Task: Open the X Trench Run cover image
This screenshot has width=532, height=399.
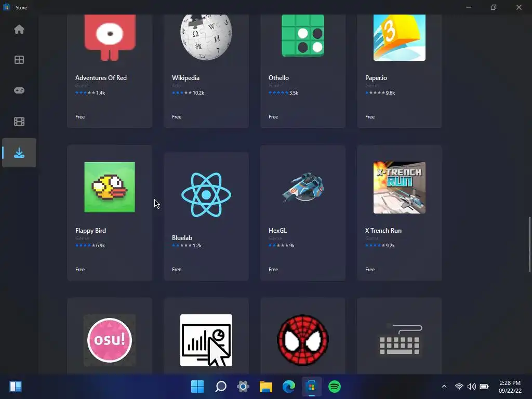Action: 400,188
